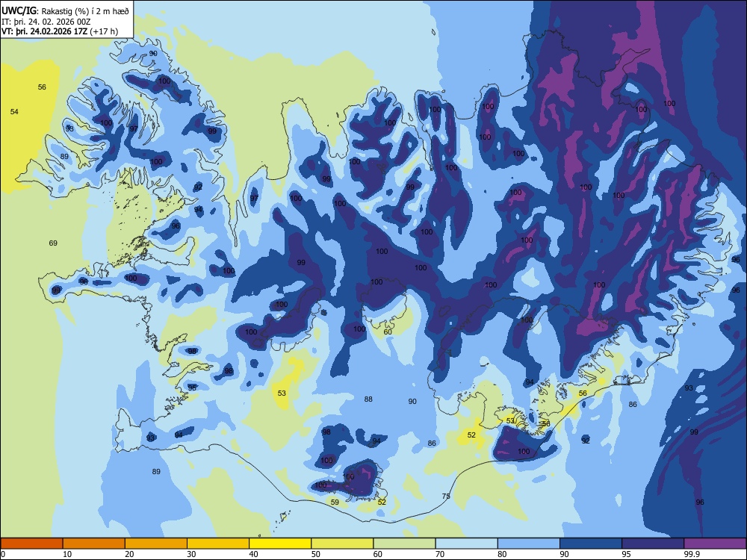This screenshot has height=560, width=747.
Task: Click the '20' tick label on the color scale
Action: pos(129,554)
